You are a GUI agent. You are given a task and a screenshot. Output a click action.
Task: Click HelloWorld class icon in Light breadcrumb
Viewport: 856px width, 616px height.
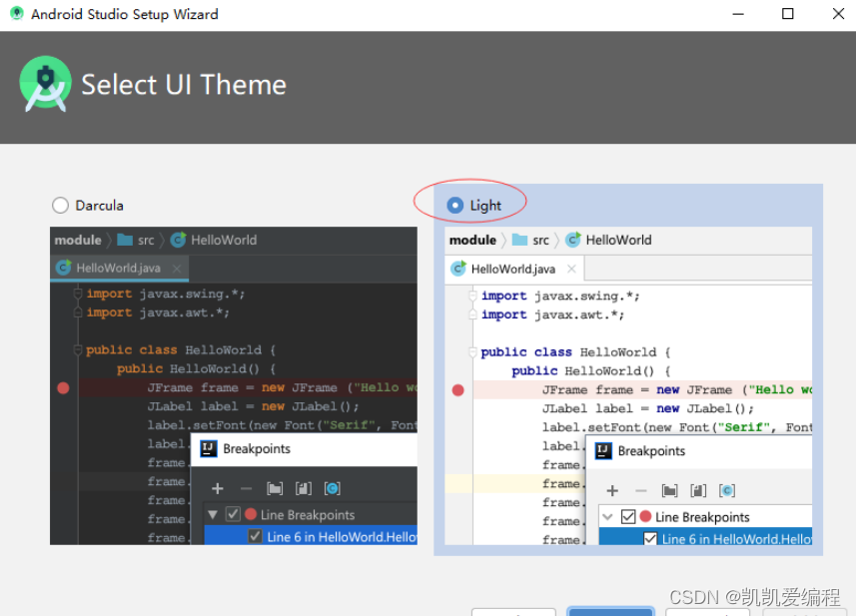click(572, 240)
